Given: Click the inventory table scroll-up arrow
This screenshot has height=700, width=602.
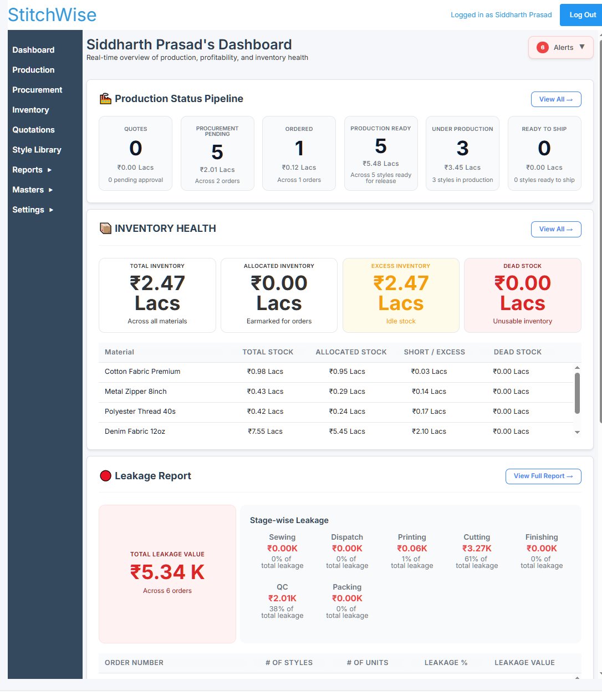Looking at the screenshot, I should (577, 368).
